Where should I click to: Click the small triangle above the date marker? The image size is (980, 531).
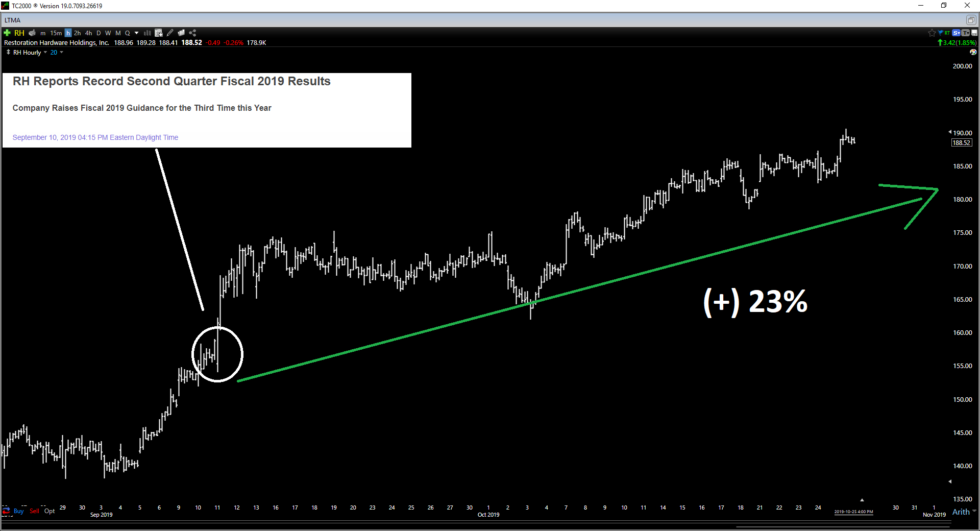coord(862,500)
